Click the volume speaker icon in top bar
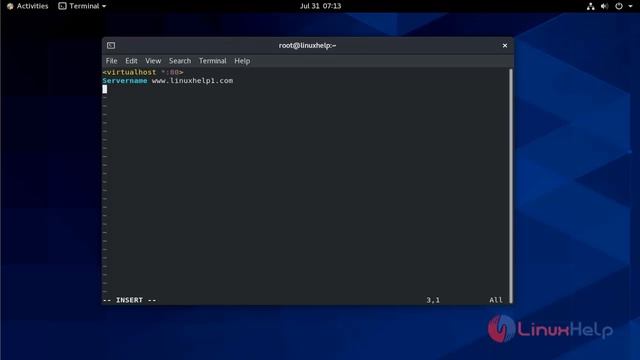This screenshot has height=360, width=640. [x=604, y=6]
